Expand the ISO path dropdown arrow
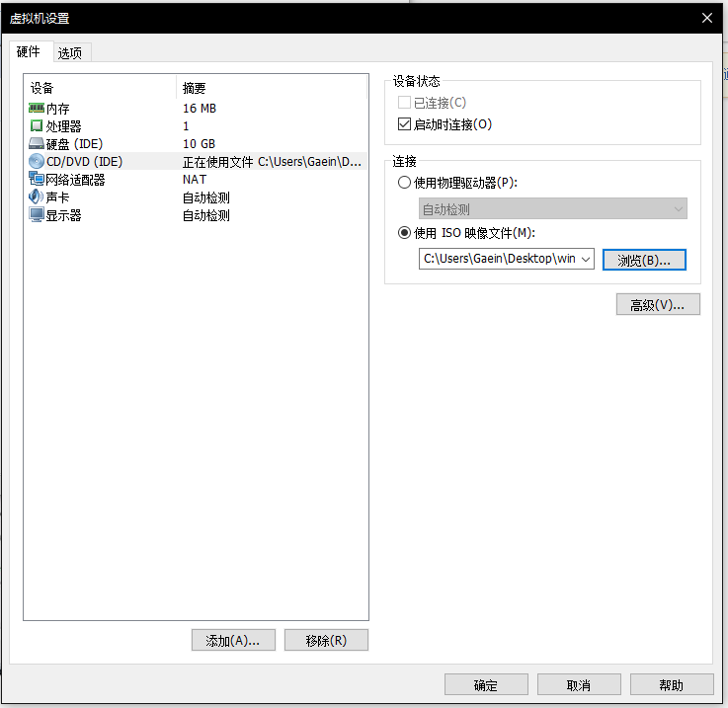The width and height of the screenshot is (728, 708). (586, 259)
